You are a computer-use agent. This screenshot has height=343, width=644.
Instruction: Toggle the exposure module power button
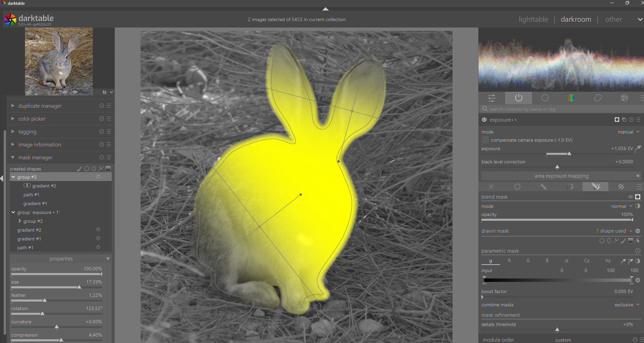point(484,120)
